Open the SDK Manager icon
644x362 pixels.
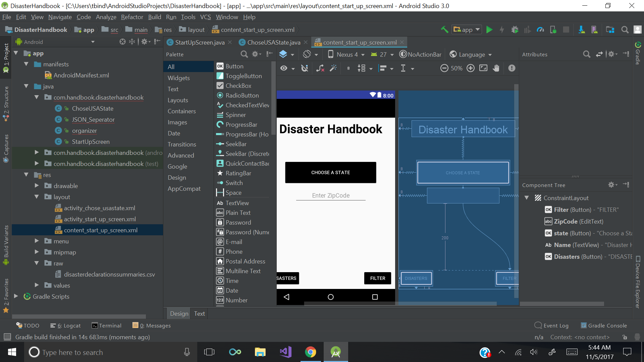[x=581, y=29]
